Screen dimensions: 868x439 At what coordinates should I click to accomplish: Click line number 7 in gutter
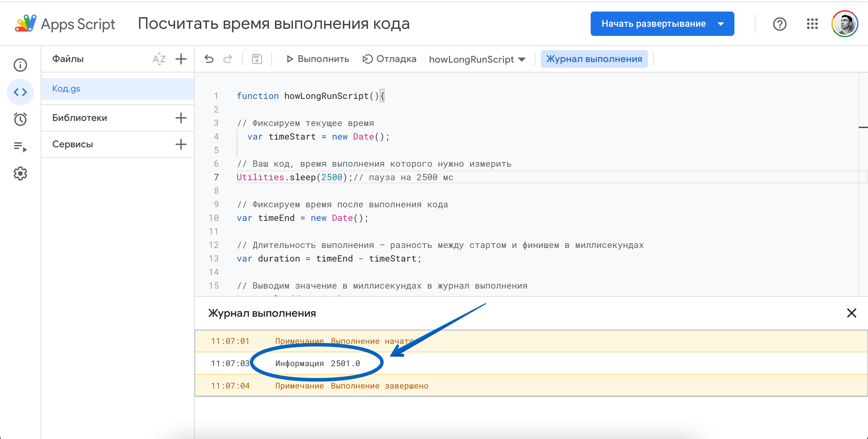(x=216, y=177)
